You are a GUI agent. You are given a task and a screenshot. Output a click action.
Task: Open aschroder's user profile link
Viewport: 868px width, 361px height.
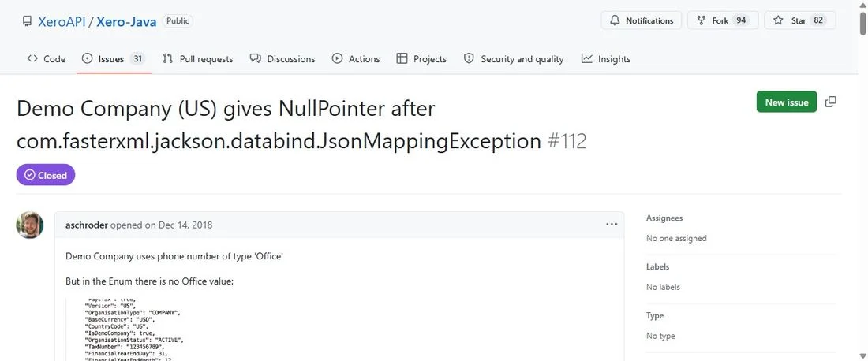coord(86,225)
